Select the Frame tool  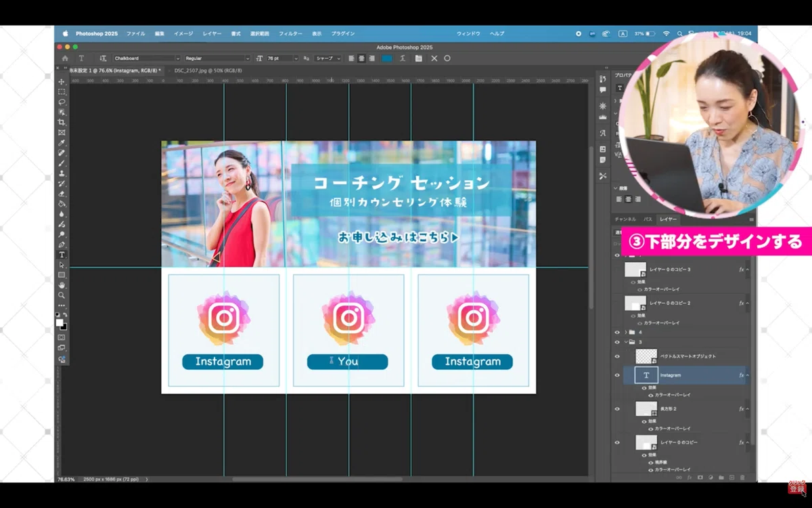point(62,133)
